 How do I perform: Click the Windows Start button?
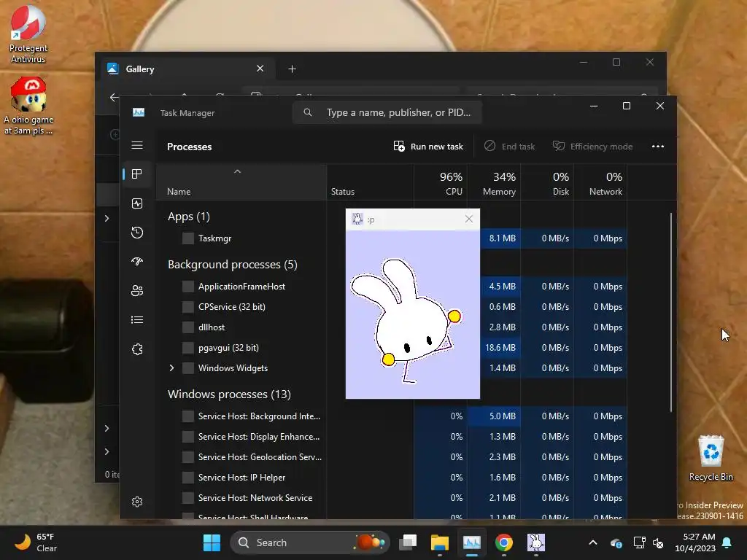[x=212, y=542]
